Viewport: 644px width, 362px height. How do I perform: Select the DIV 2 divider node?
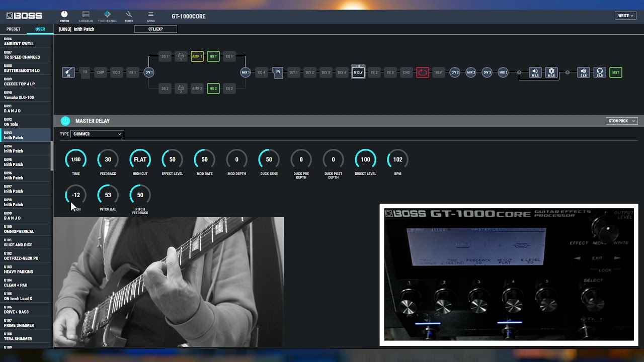tap(455, 72)
